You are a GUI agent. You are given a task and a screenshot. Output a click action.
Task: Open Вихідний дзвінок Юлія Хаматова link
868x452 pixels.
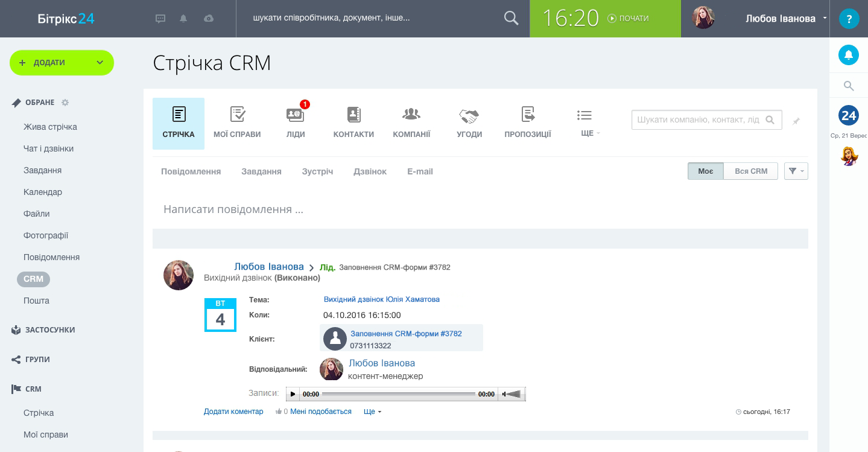pos(382,299)
